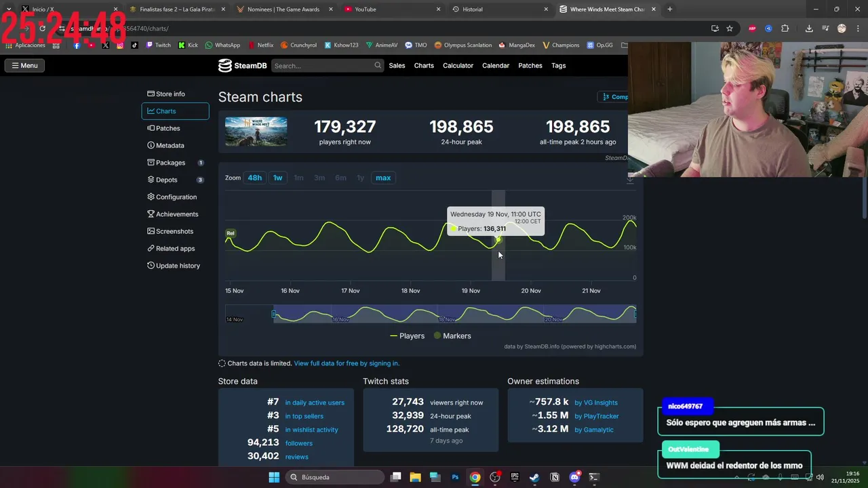
Task: Click Sales in the top navigation
Action: 397,66
